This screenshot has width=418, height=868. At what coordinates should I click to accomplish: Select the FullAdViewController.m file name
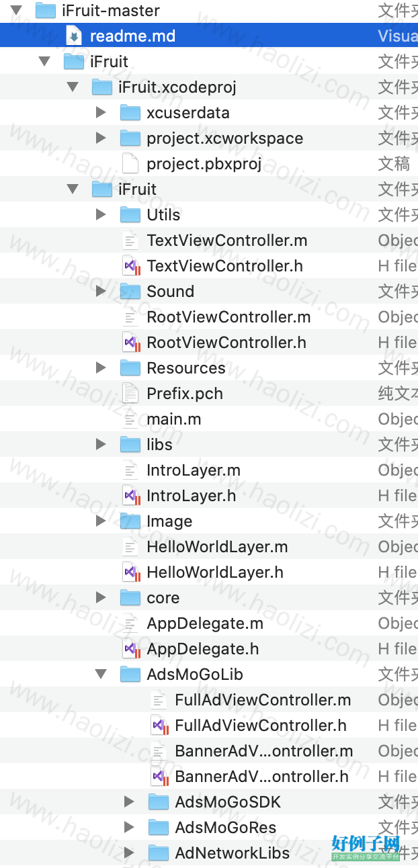pos(263,700)
